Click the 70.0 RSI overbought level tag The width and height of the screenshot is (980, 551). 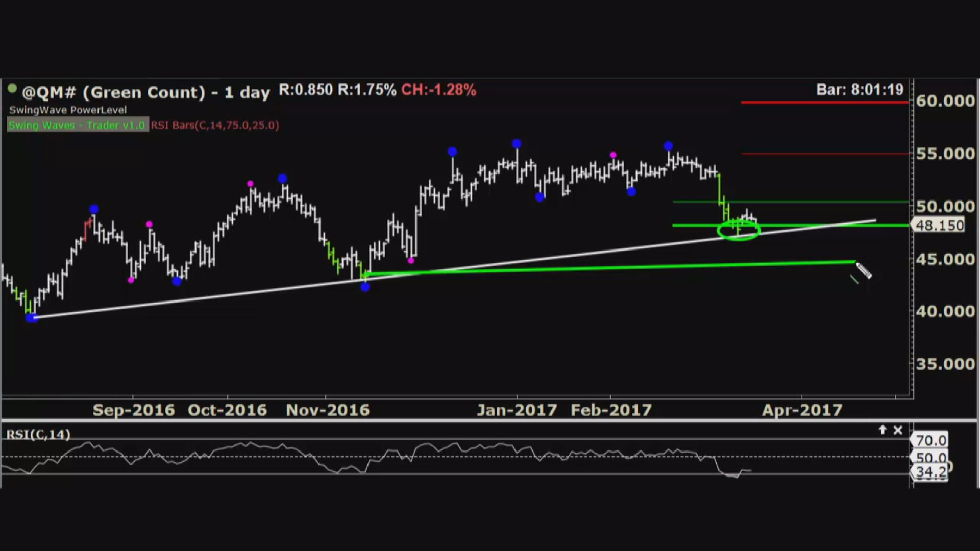coord(930,440)
